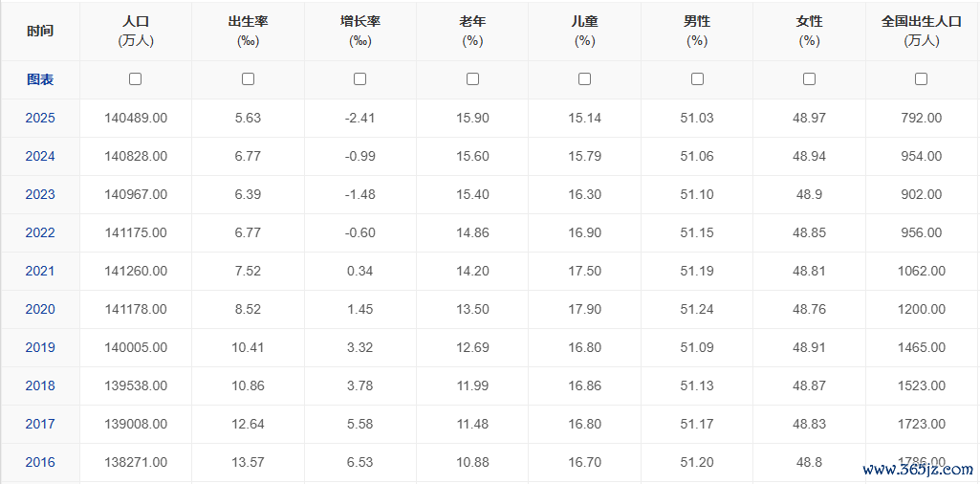
Task: Check the 人口 chart checkbox
Action: point(135,78)
